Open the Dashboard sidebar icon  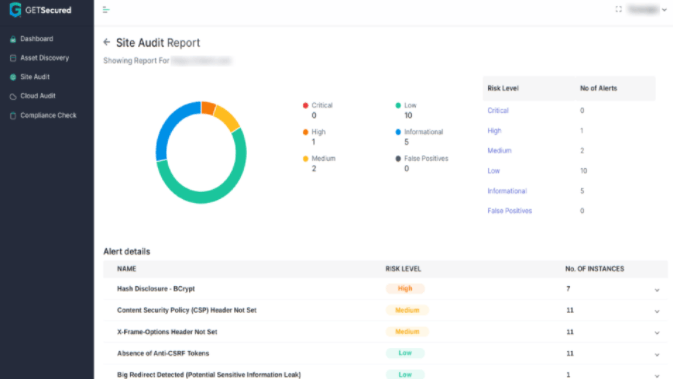click(13, 39)
